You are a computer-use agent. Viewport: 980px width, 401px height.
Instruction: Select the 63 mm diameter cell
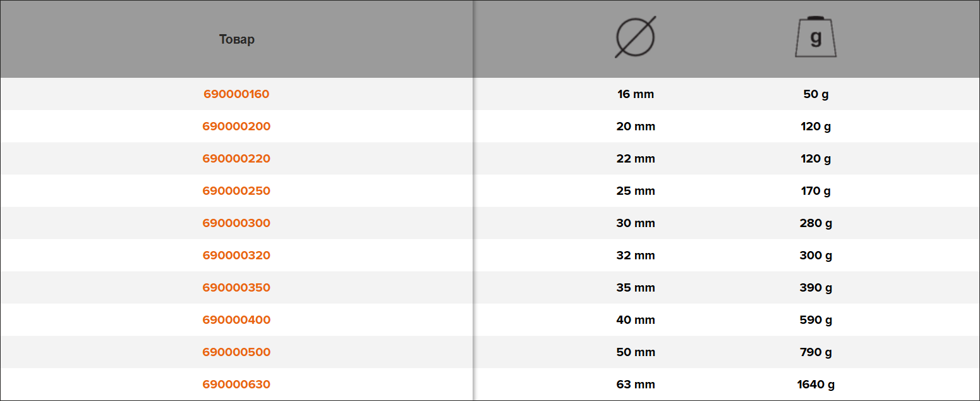[636, 385]
